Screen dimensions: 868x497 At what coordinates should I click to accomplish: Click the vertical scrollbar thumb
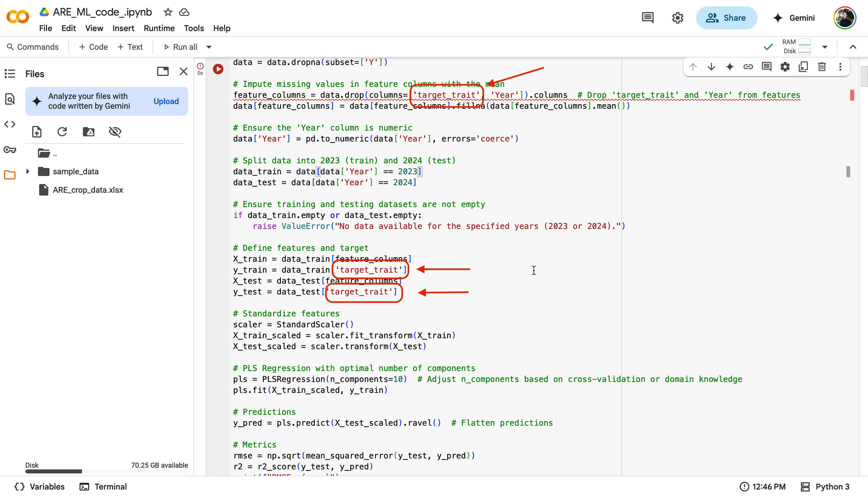click(864, 77)
